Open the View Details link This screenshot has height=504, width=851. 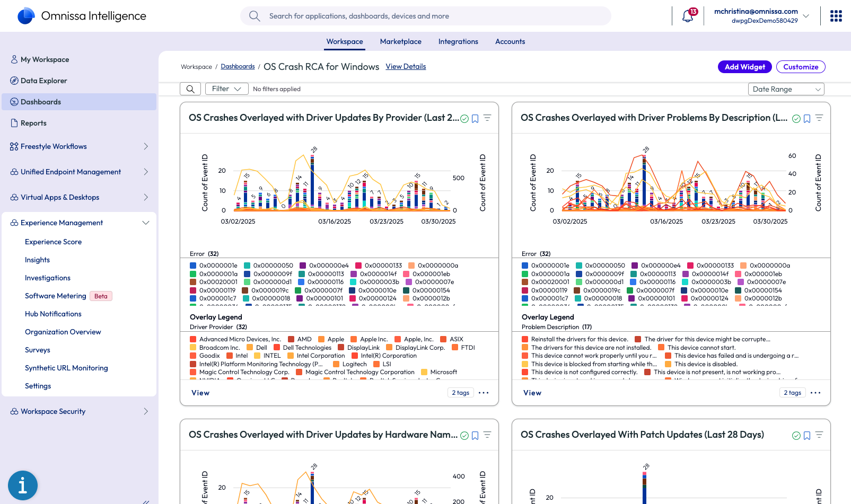(x=406, y=66)
